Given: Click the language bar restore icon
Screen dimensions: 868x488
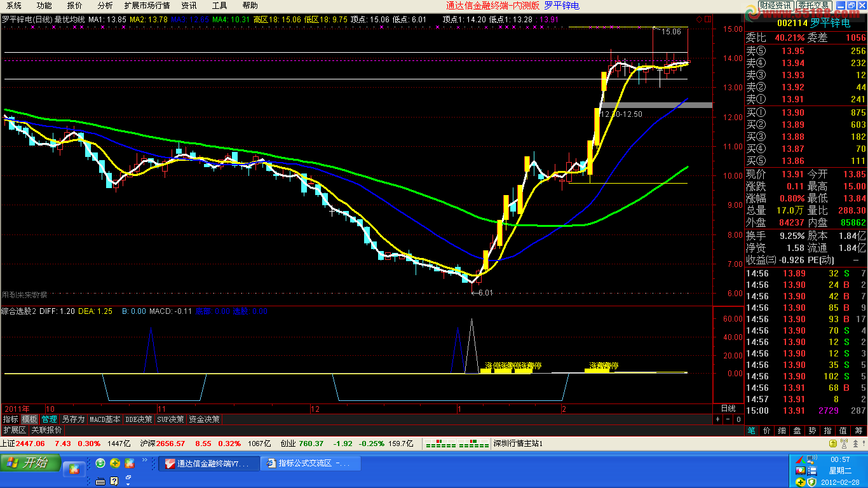Looking at the screenshot, I should pyautogui.click(x=128, y=477).
